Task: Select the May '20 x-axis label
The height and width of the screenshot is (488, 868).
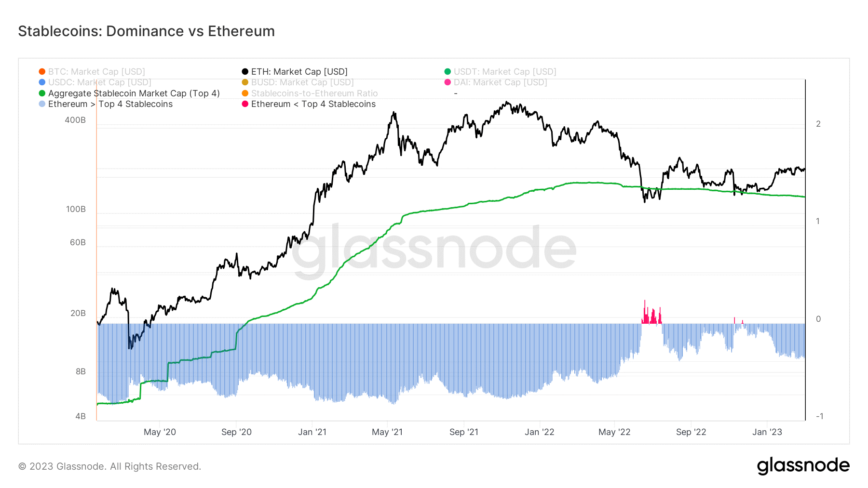Action: (x=160, y=432)
